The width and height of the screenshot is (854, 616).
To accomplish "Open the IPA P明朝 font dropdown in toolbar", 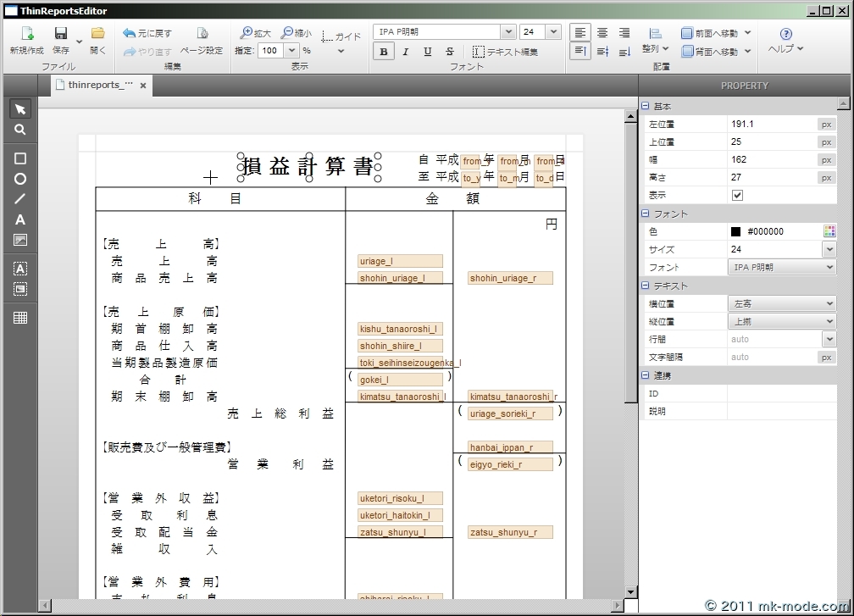I will (x=507, y=32).
